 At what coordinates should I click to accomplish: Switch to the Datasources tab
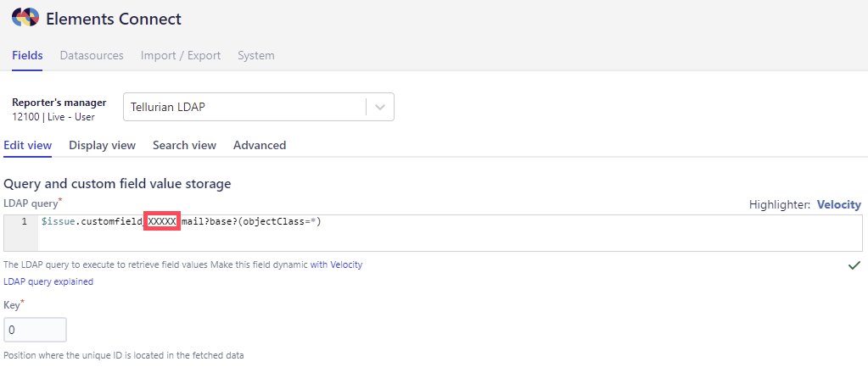click(x=92, y=55)
